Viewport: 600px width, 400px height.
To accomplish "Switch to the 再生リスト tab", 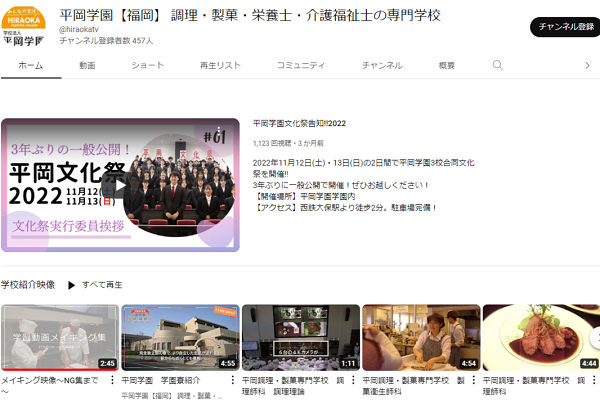I will [220, 65].
